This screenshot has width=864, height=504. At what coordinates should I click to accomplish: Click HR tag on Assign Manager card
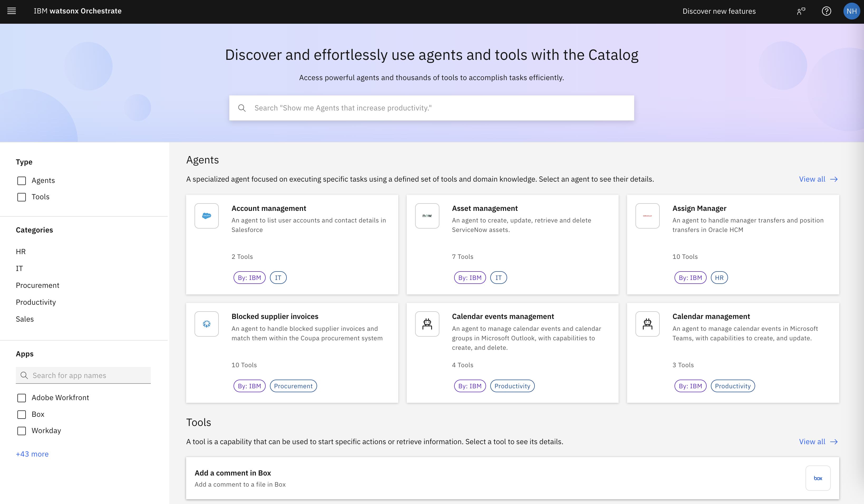[x=719, y=278]
